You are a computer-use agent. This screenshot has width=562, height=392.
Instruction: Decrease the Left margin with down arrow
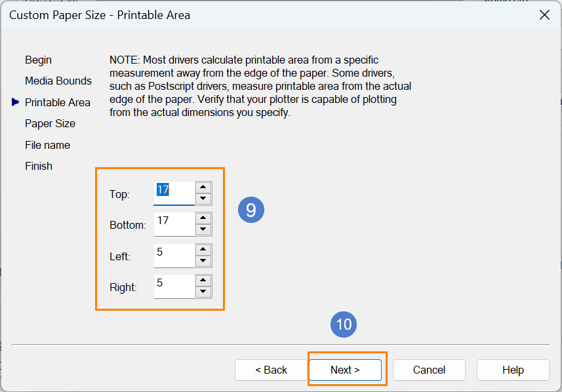pyautogui.click(x=203, y=261)
